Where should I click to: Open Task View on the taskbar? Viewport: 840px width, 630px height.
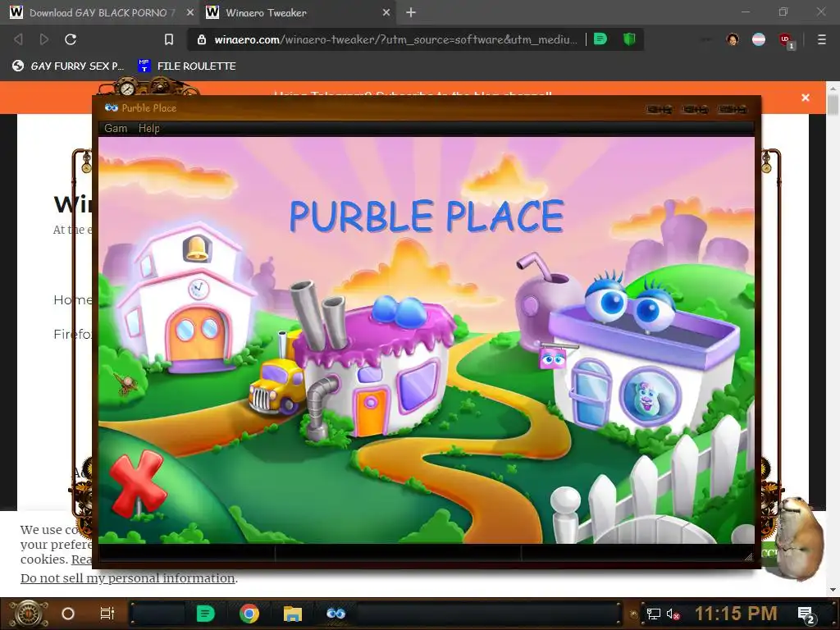pyautogui.click(x=107, y=614)
